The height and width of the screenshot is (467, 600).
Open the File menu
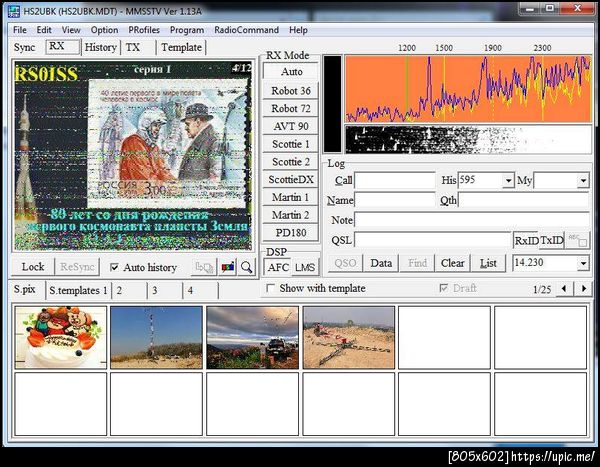click(20, 30)
